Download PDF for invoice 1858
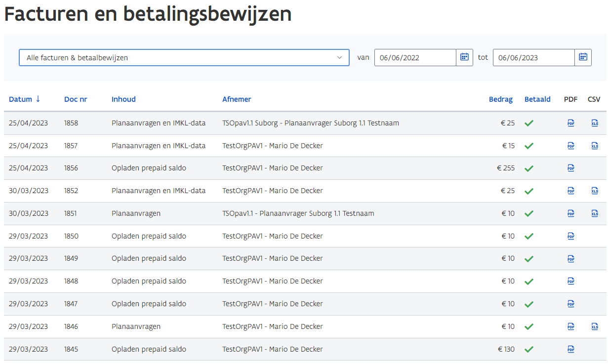 [571, 122]
